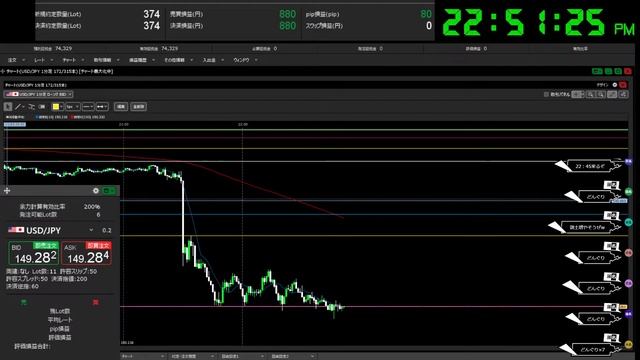Click the Lot数: 11 setting text

click(x=44, y=271)
